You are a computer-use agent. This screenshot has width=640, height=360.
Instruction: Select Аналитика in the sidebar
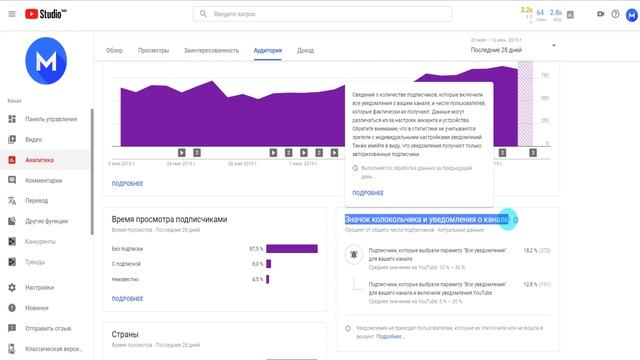pos(45,160)
